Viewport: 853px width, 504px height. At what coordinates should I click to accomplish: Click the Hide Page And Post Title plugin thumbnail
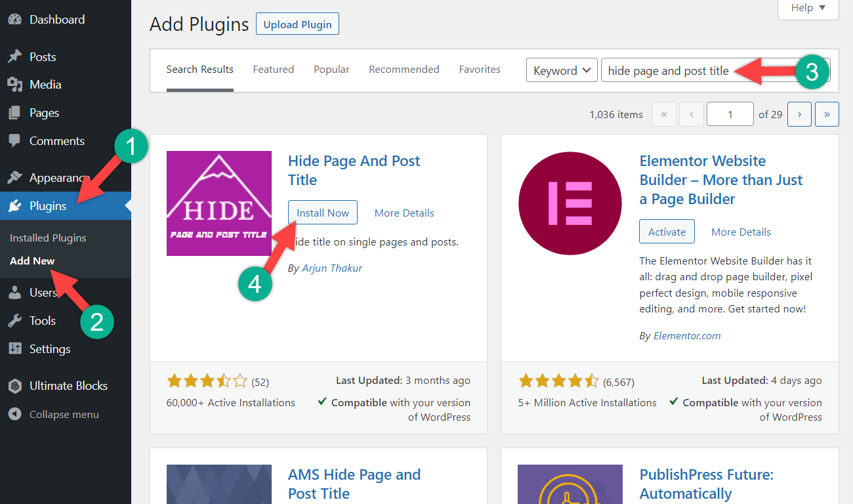[x=219, y=203]
